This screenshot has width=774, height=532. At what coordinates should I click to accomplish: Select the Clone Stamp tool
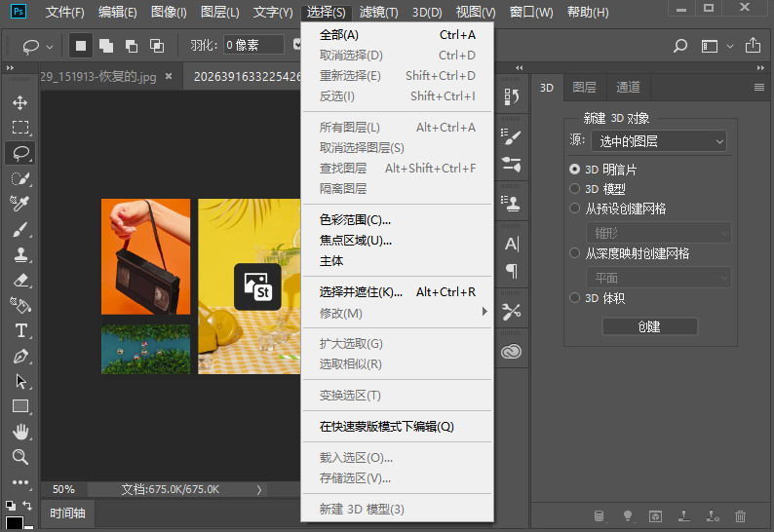click(x=20, y=254)
